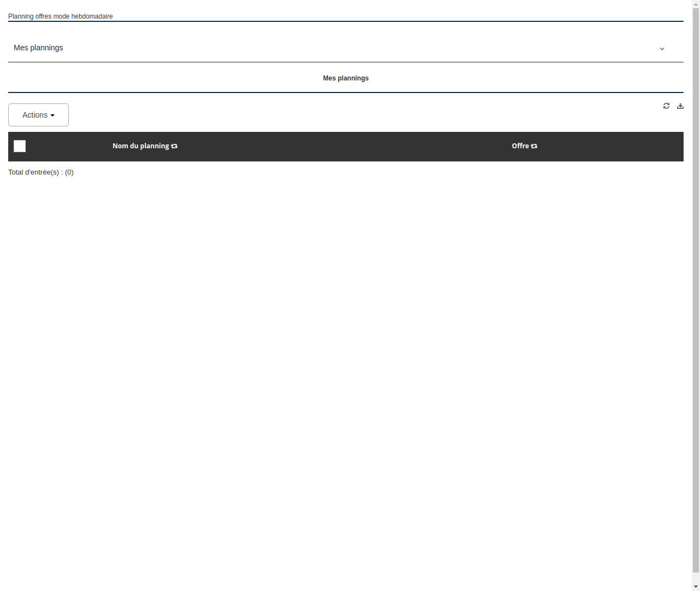Open the Actions dropdown menu
The height and width of the screenshot is (591, 700).
(38, 115)
